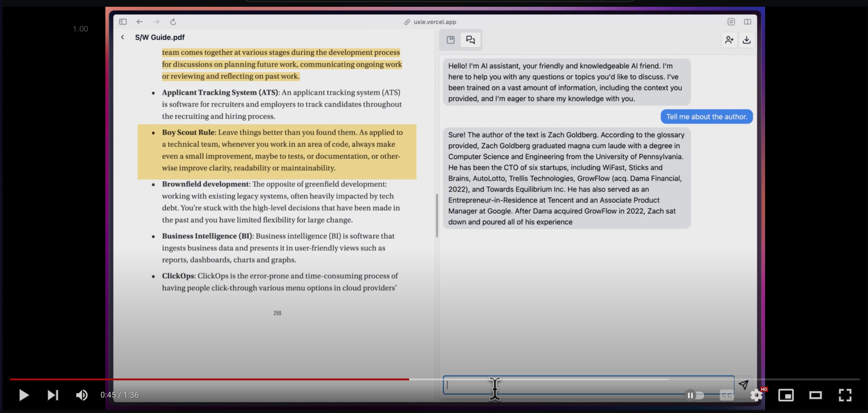The height and width of the screenshot is (413, 868).
Task: Switch to the notes panel tab
Action: tap(451, 40)
